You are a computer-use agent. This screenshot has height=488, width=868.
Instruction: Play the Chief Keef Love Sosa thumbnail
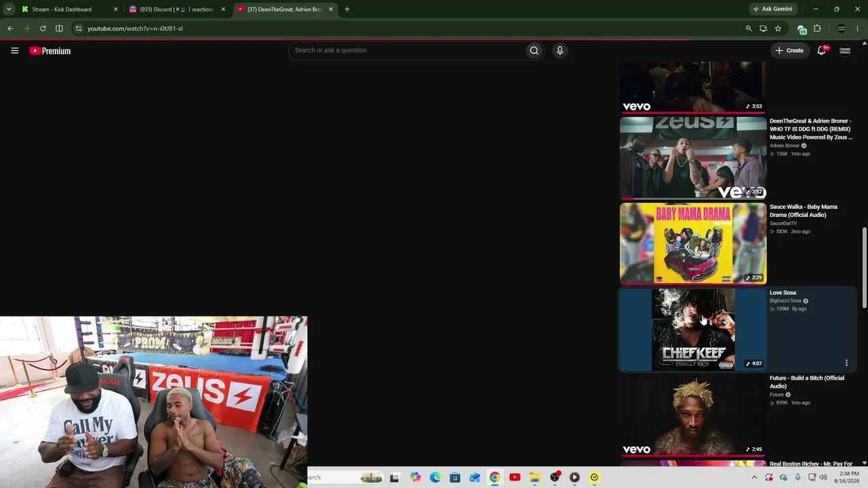[693, 329]
